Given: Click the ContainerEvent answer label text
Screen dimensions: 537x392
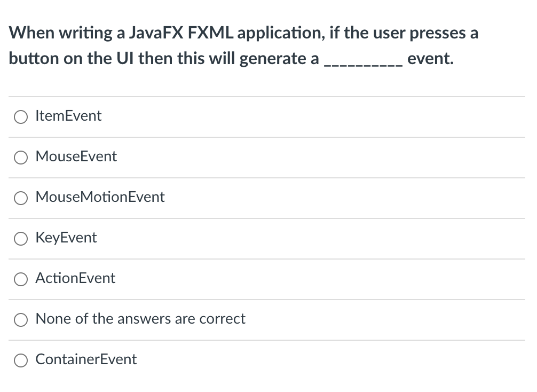Looking at the screenshot, I should 86,359.
